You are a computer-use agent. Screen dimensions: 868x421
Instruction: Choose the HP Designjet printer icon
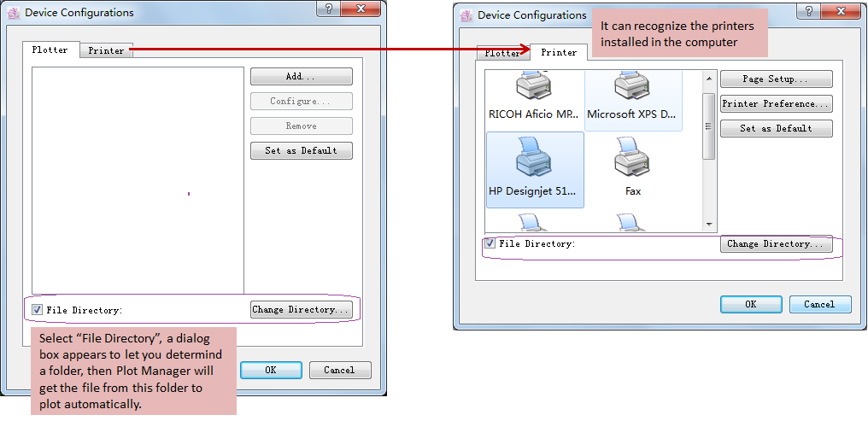(x=534, y=160)
